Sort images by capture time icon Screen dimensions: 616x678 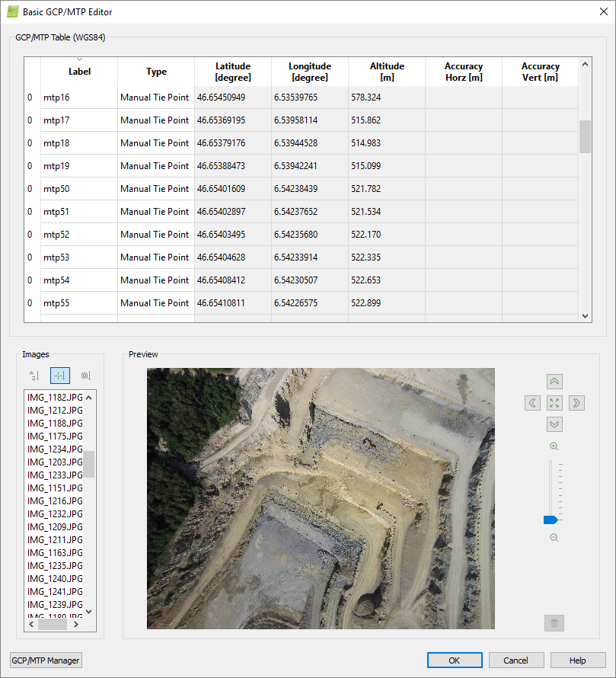coord(85,376)
